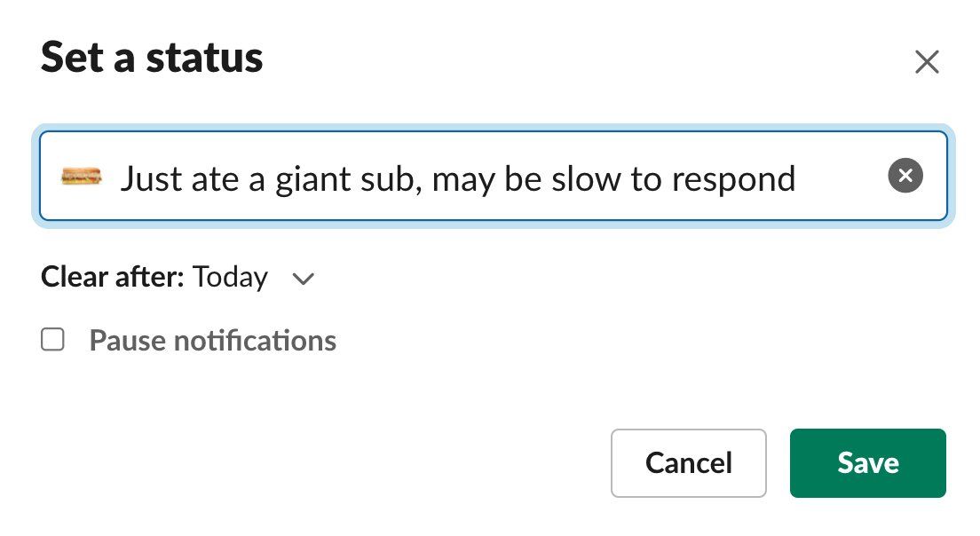The image size is (980, 536).
Task: Remove the typed status using the gray X
Action: tap(905, 176)
